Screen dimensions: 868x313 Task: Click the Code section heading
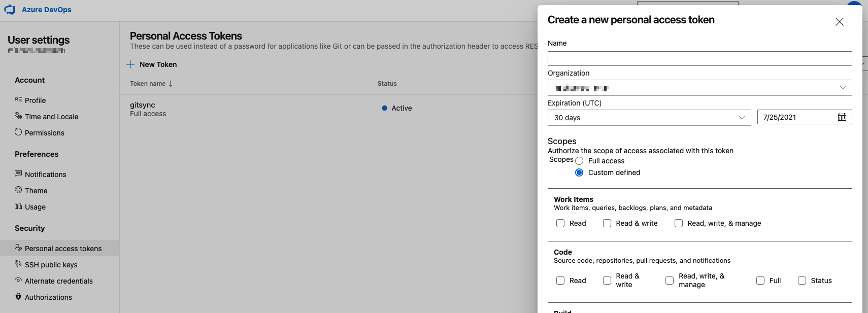pyautogui.click(x=563, y=252)
